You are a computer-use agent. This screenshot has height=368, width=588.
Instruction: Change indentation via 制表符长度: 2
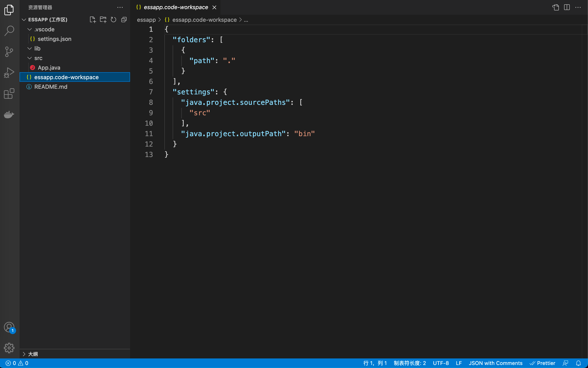tap(410, 363)
